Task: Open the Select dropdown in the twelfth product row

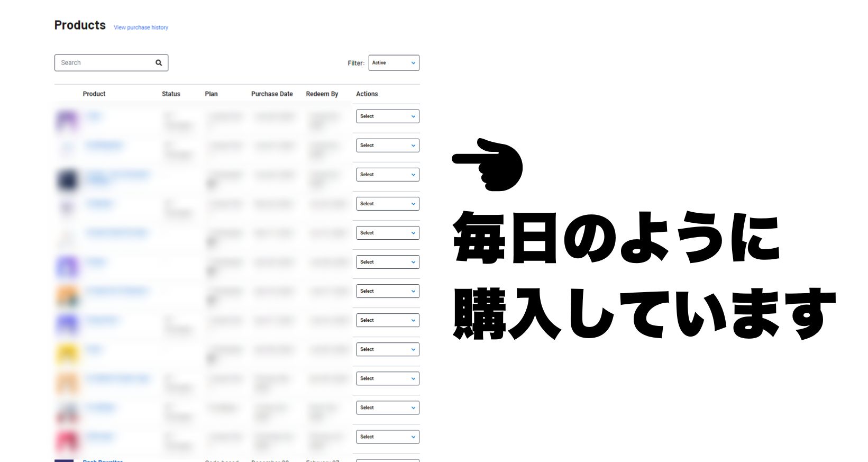Action: click(387, 437)
